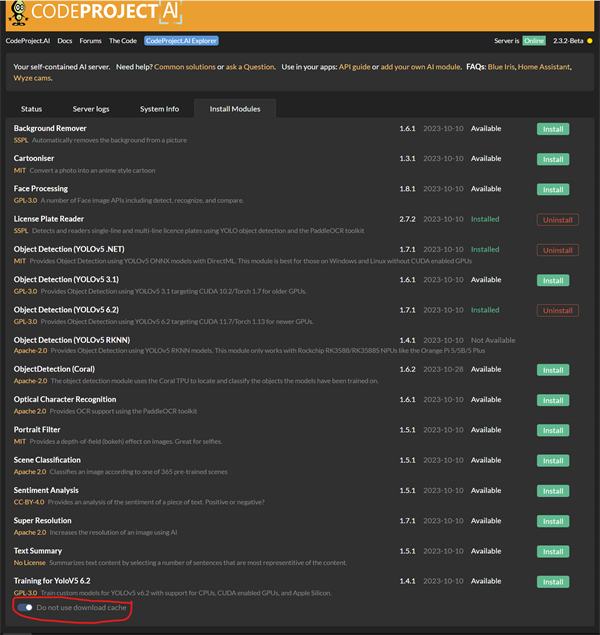The height and width of the screenshot is (635, 600).
Task: Install Object Detection (YOLOv5 3.1)
Action: [x=553, y=281]
